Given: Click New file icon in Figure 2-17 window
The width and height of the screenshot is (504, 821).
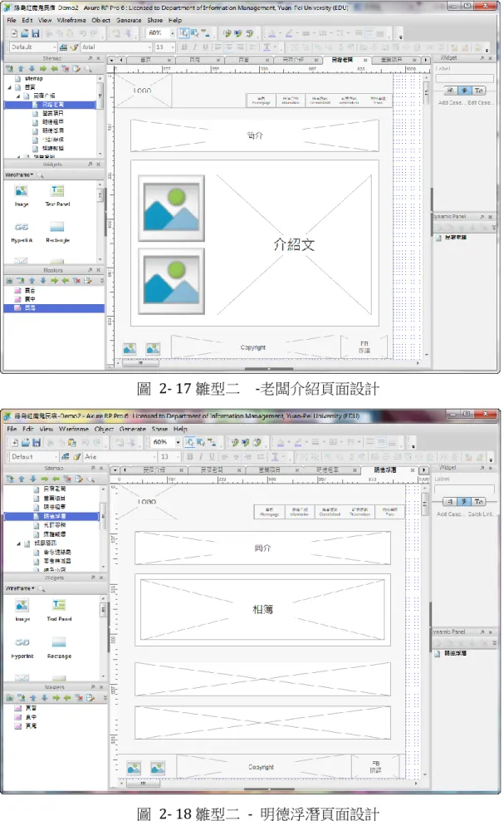Looking at the screenshot, I should [15, 33].
